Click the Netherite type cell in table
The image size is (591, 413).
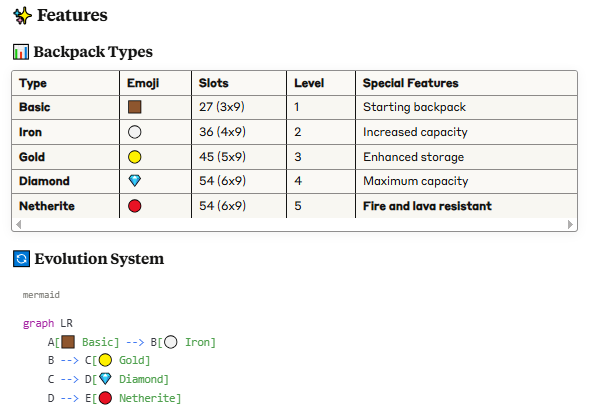(47, 206)
